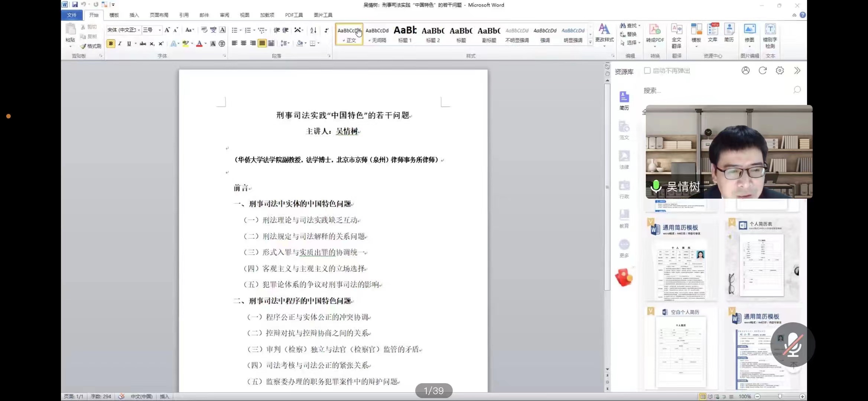Expand the styles gallery with the More arrow
Screen dimensions: 868x401
click(x=590, y=42)
